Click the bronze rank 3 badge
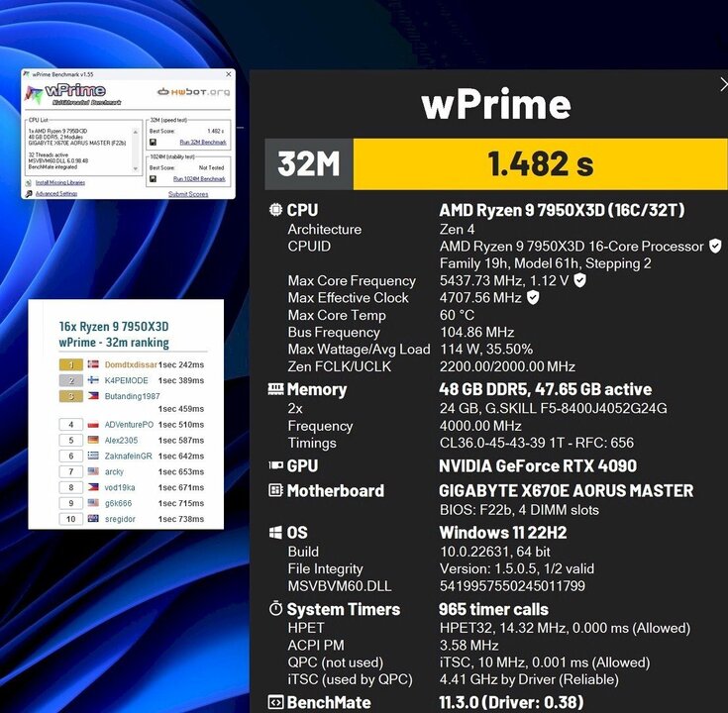 (x=71, y=396)
